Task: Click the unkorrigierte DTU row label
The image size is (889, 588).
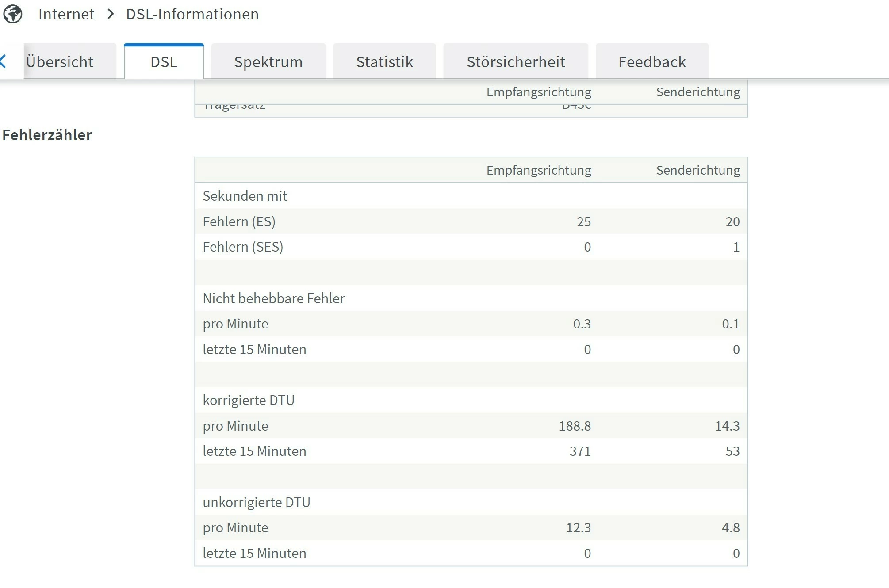Action: tap(257, 502)
